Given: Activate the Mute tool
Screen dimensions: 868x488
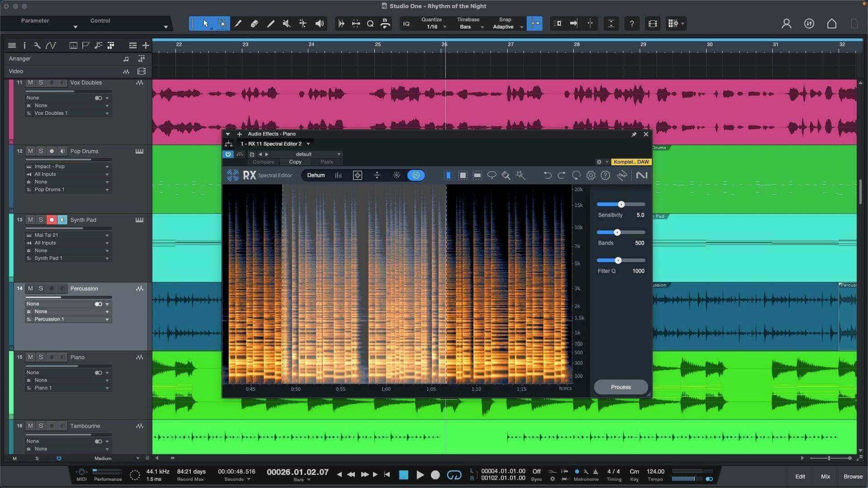Looking at the screenshot, I should [287, 23].
